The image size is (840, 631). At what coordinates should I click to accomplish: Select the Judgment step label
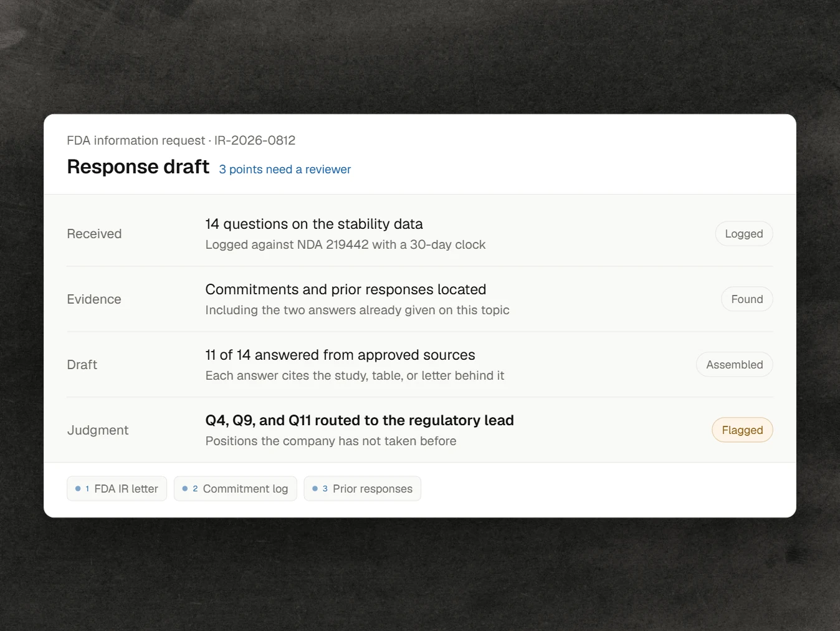[98, 430]
